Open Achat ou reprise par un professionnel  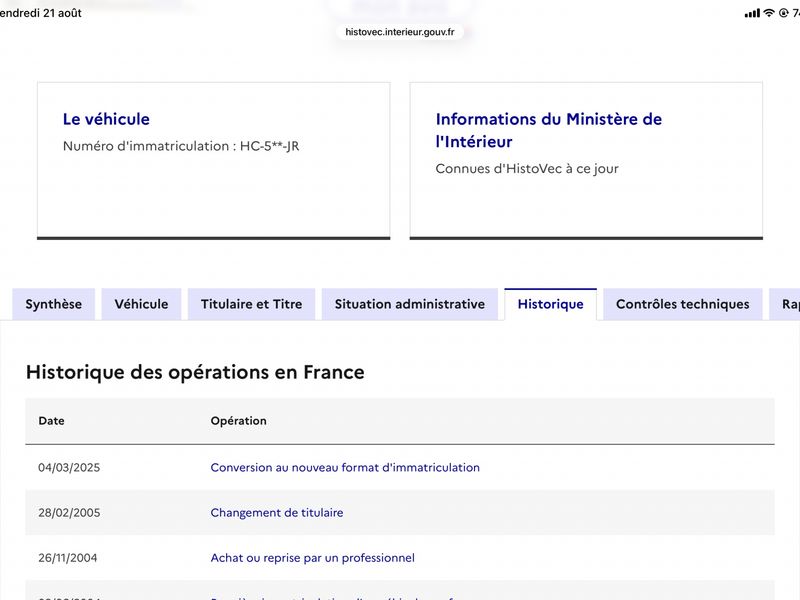pyautogui.click(x=312, y=558)
